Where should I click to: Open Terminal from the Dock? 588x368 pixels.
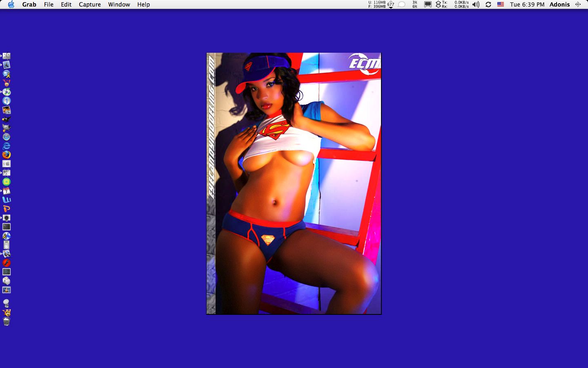pos(7,227)
